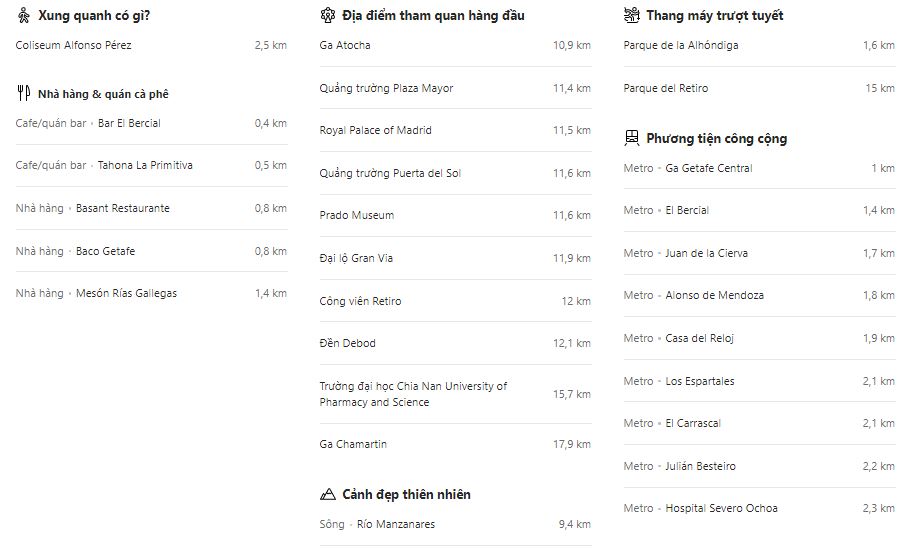Choose the Mesón Rías Gallegas restaurant
The width and height of the screenshot is (917, 549).
[126, 293]
